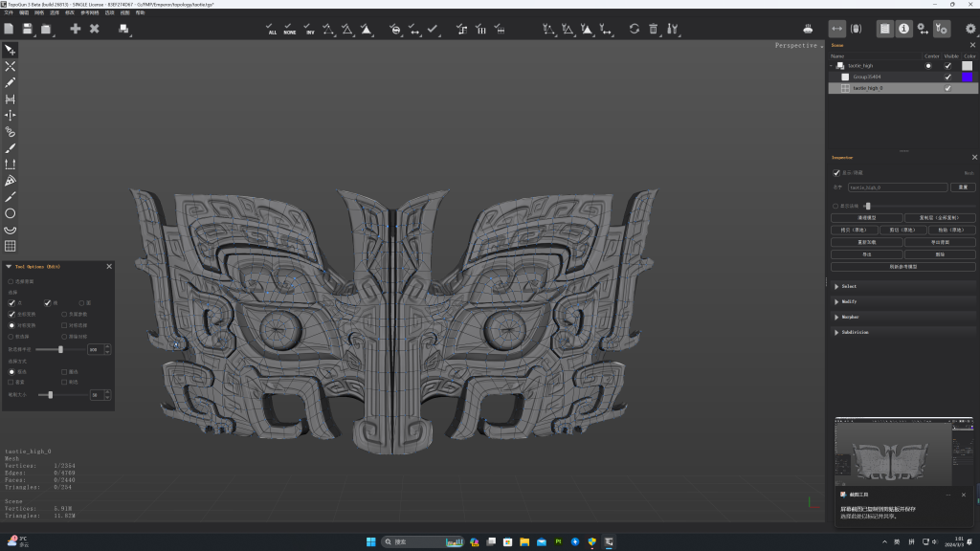Screen dimensions: 980x551
Task: Adjust the soft selection radius slider
Action: pos(60,349)
